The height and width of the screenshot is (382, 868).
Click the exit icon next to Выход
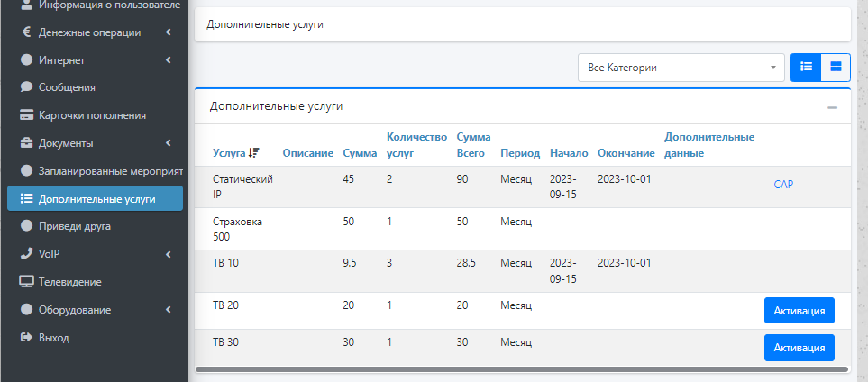26,338
